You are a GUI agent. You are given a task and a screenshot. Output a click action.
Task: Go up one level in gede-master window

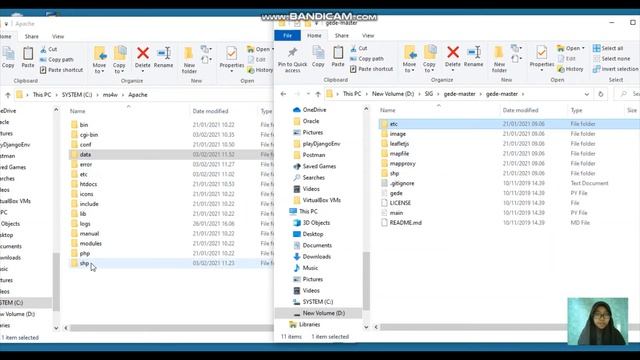pyautogui.click(x=318, y=94)
